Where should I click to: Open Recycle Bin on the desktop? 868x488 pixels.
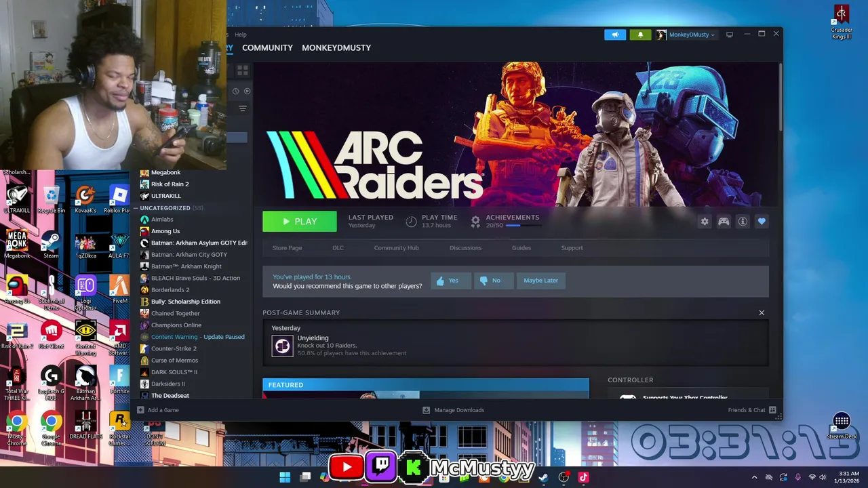pyautogui.click(x=52, y=200)
